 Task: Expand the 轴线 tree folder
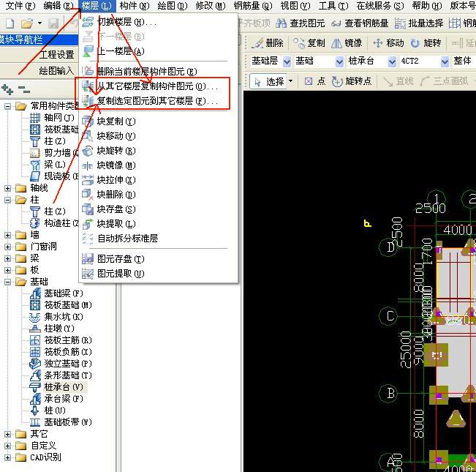pyautogui.click(x=7, y=188)
